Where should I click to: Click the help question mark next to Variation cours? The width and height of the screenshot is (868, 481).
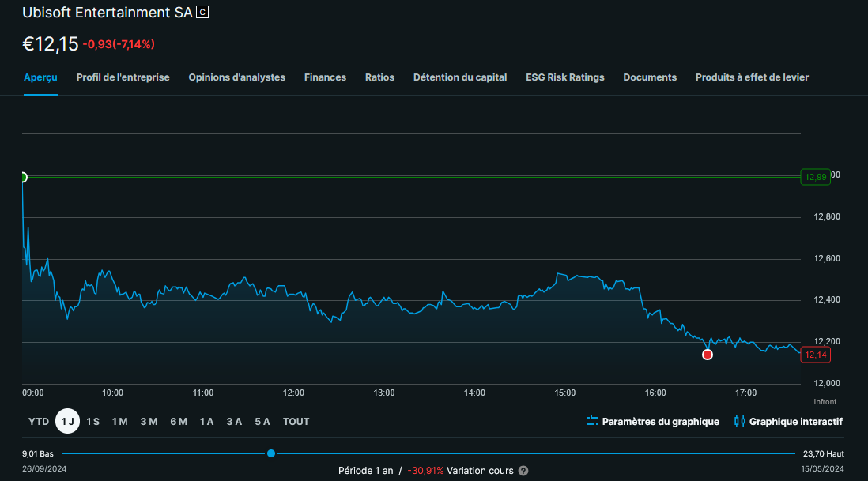click(x=523, y=471)
